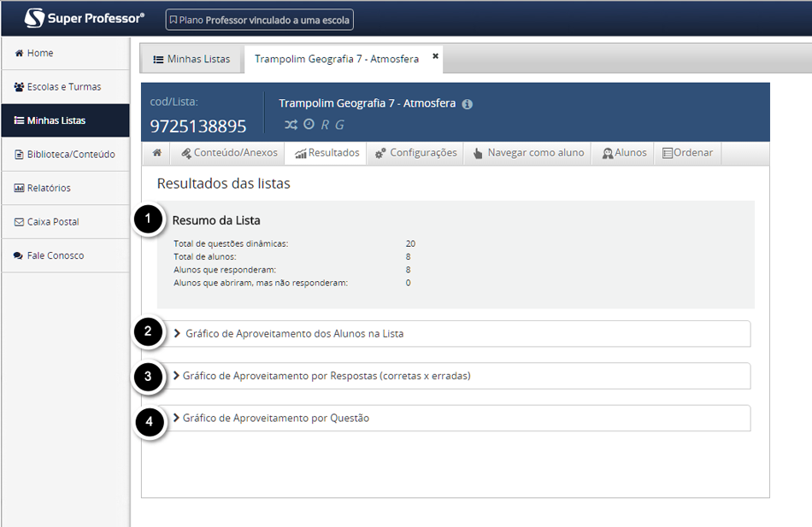This screenshot has width=812, height=527.
Task: Toggle Navegar como aluno mode
Action: coord(529,153)
